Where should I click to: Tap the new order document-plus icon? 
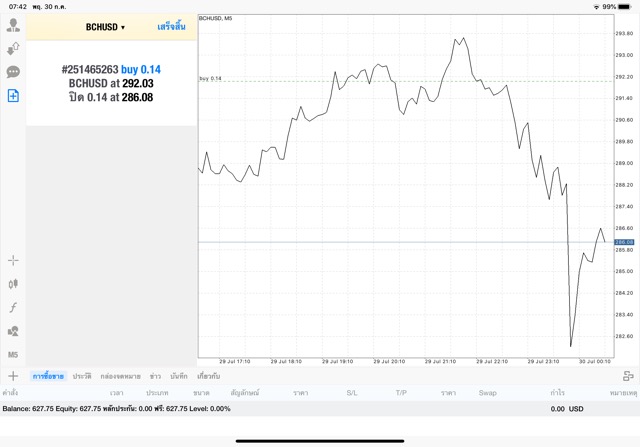click(x=13, y=96)
